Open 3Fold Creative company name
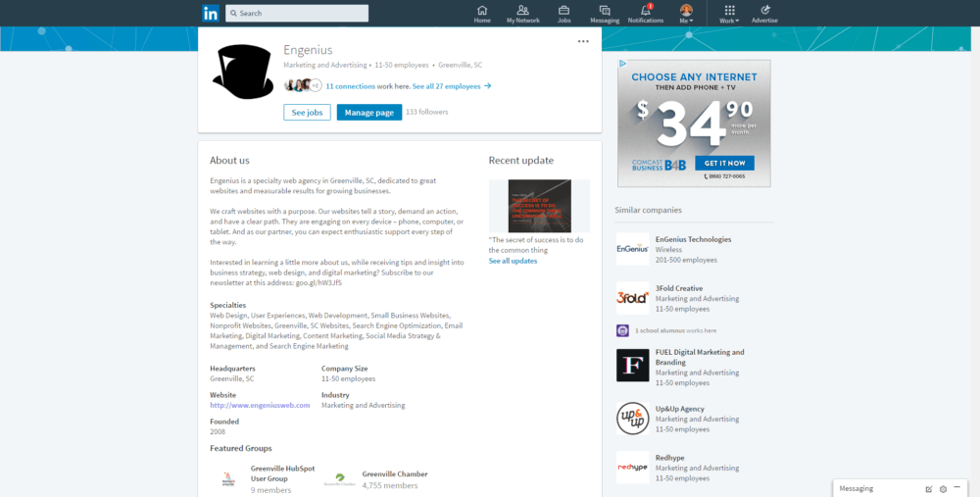This screenshot has height=497, width=980. (x=679, y=288)
